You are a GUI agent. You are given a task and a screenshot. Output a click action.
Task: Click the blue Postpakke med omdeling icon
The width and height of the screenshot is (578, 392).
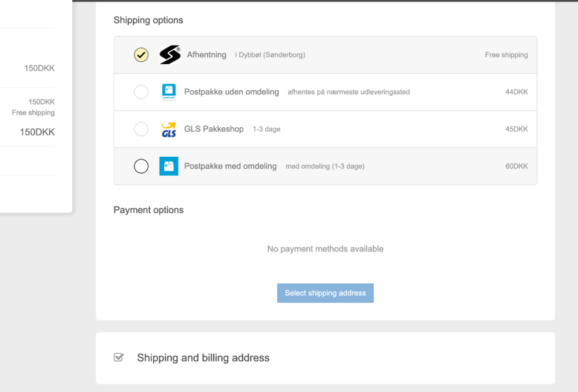[x=169, y=166]
